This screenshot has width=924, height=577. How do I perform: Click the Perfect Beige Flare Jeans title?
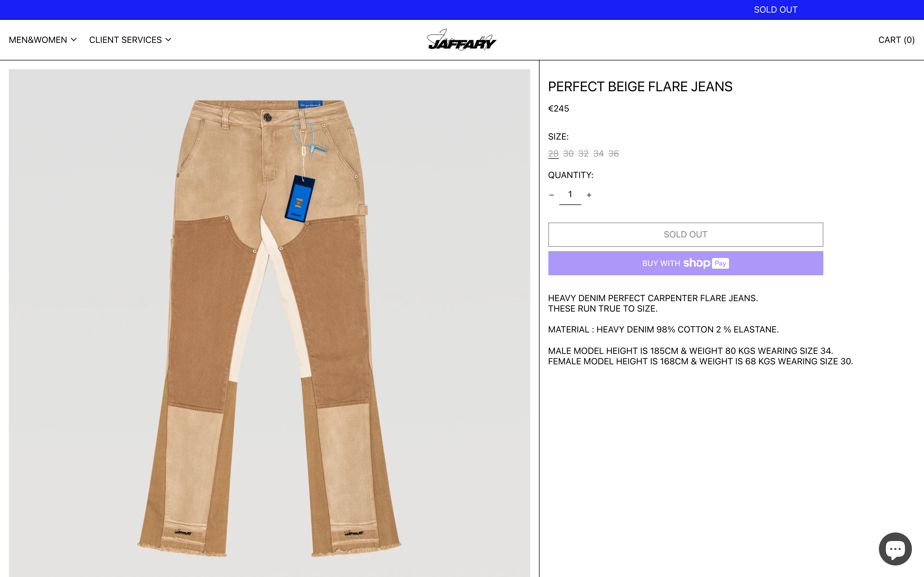(640, 87)
